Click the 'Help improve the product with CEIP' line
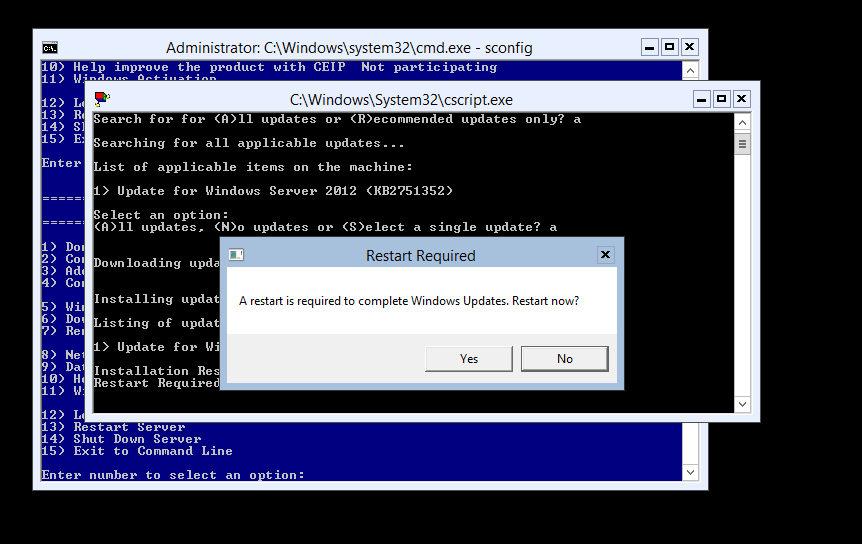 [x=269, y=67]
